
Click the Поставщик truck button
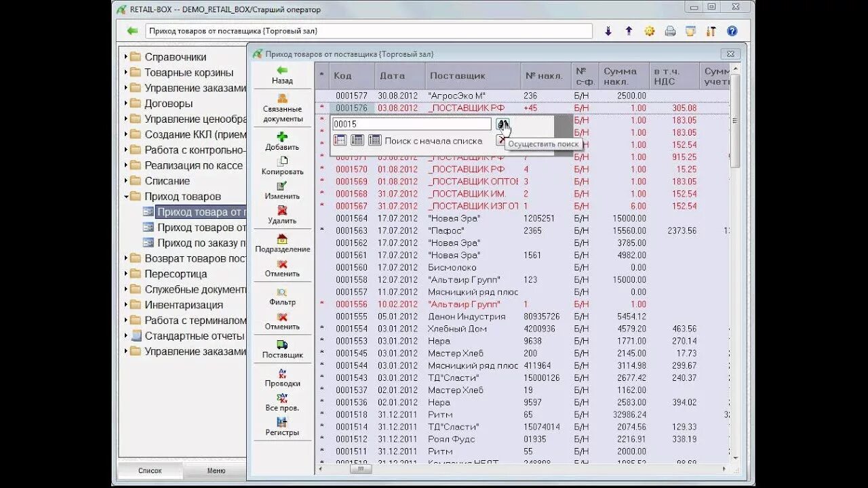[x=282, y=350]
